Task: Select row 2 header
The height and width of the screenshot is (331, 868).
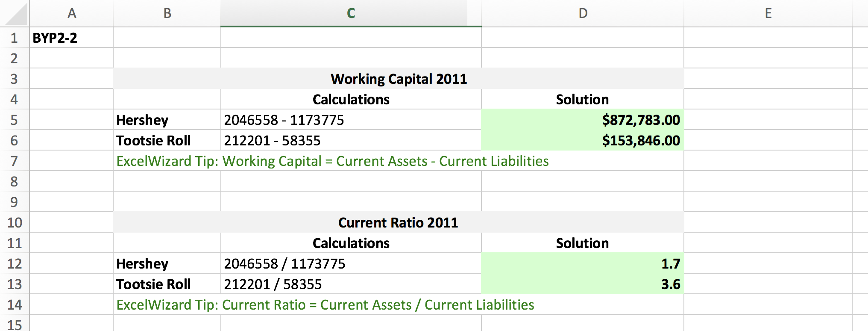Action: tap(14, 58)
